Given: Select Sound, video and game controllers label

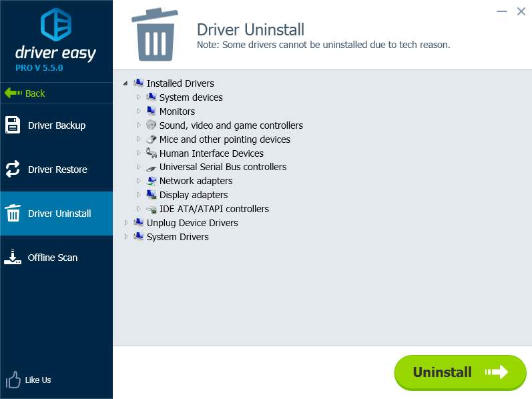Looking at the screenshot, I should (x=231, y=125).
